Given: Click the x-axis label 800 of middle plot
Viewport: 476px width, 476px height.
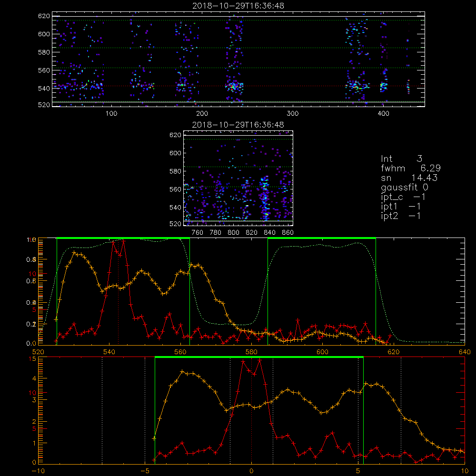Looking at the screenshot, I should tap(233, 233).
